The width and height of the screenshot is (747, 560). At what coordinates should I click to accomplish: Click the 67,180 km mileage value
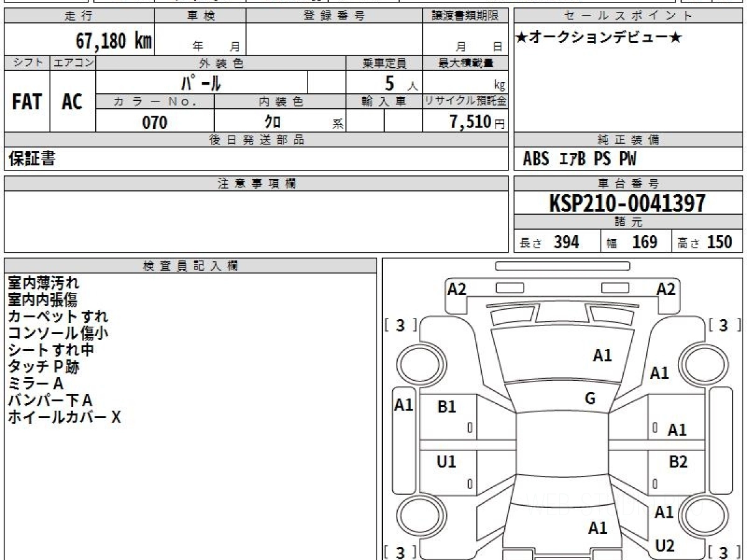pos(114,41)
